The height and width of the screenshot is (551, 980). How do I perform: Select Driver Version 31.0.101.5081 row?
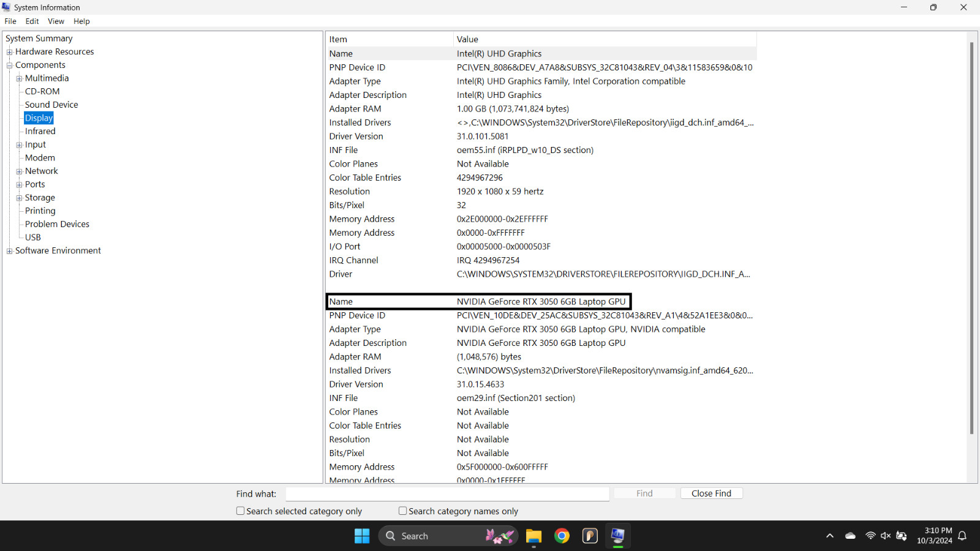point(541,137)
